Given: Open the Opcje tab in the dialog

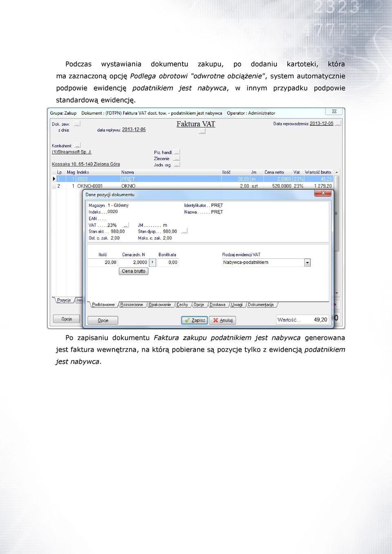Looking at the screenshot, I should [199, 305].
